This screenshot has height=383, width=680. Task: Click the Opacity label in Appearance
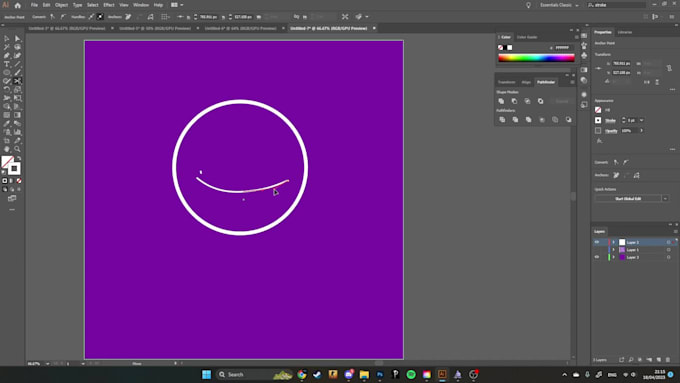611,131
